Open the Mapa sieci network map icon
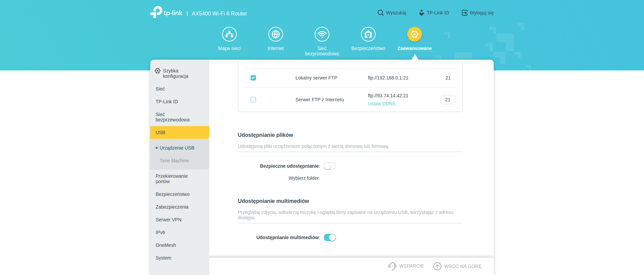The height and width of the screenshot is (275, 644). (x=229, y=34)
